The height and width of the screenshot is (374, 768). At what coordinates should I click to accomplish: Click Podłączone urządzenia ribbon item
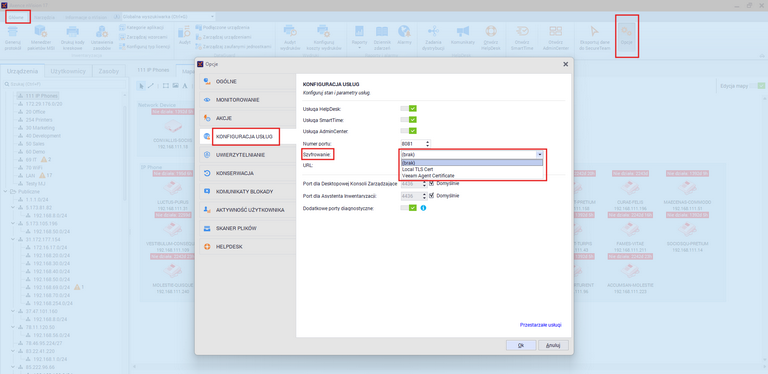click(x=222, y=27)
